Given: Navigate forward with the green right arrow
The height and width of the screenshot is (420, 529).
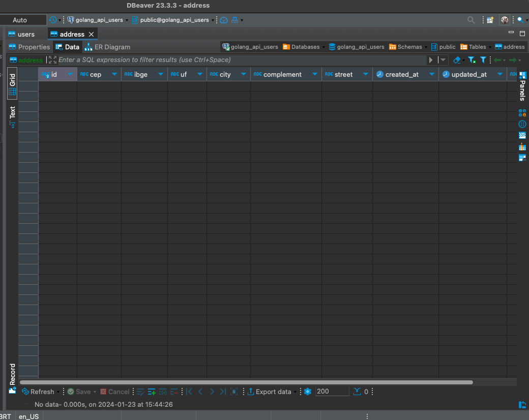Looking at the screenshot, I should tap(513, 60).
